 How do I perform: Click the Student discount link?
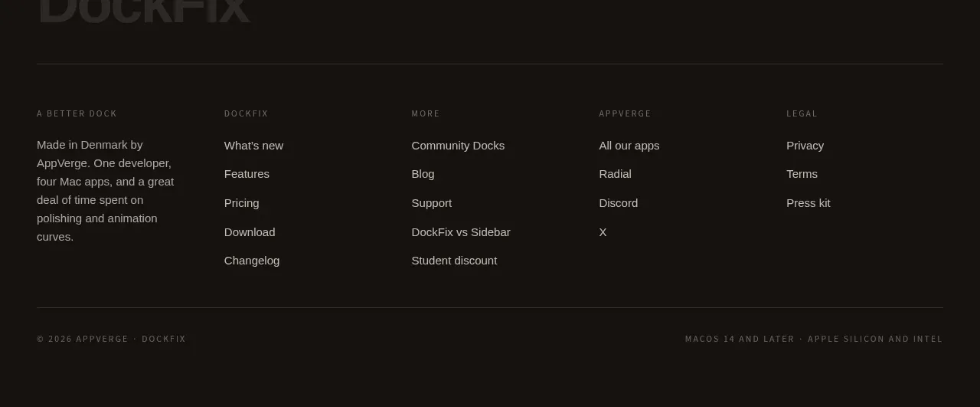tap(454, 261)
